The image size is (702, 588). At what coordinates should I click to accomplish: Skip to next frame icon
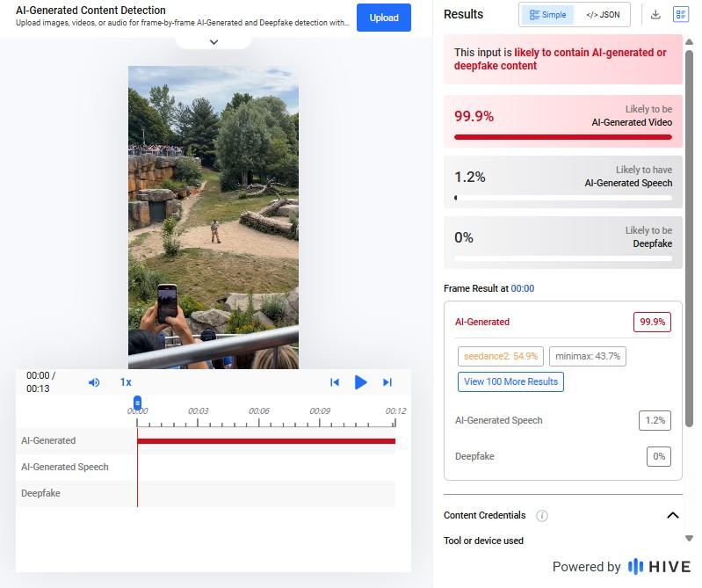tap(387, 382)
